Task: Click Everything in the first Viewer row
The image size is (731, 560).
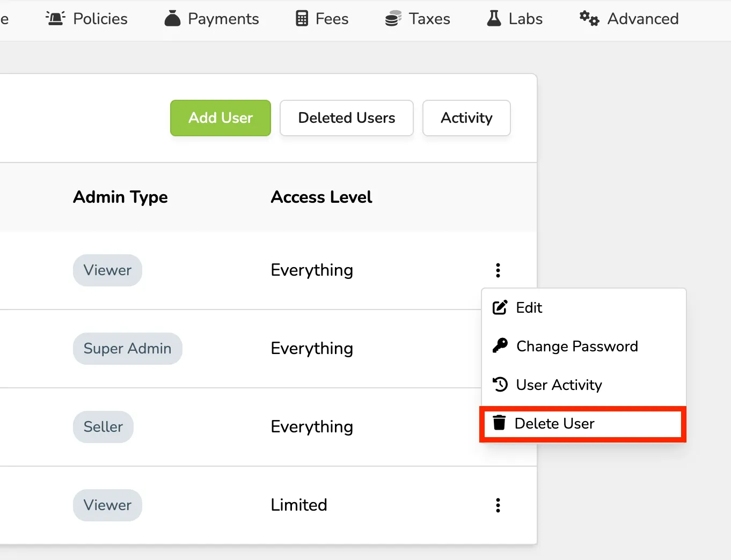Action: (312, 270)
